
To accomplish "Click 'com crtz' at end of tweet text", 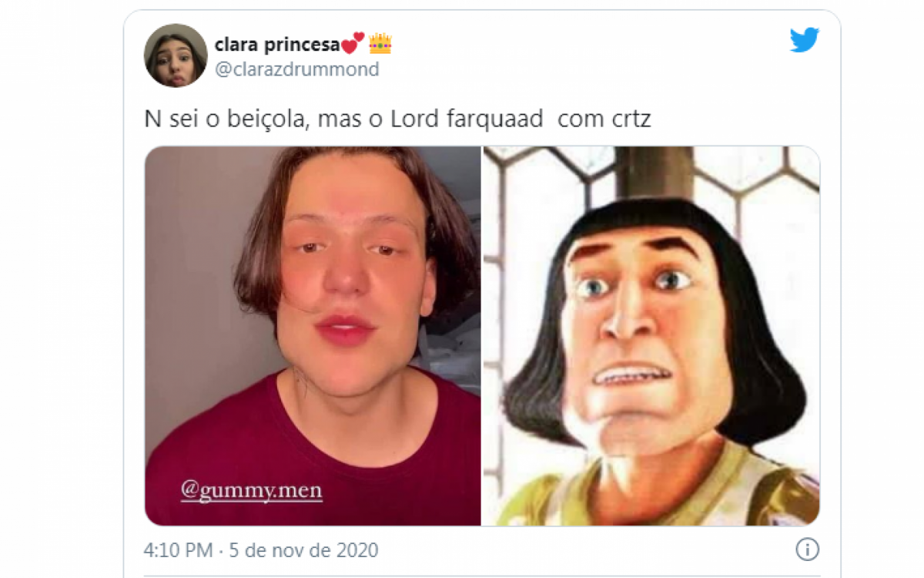I will 604,120.
